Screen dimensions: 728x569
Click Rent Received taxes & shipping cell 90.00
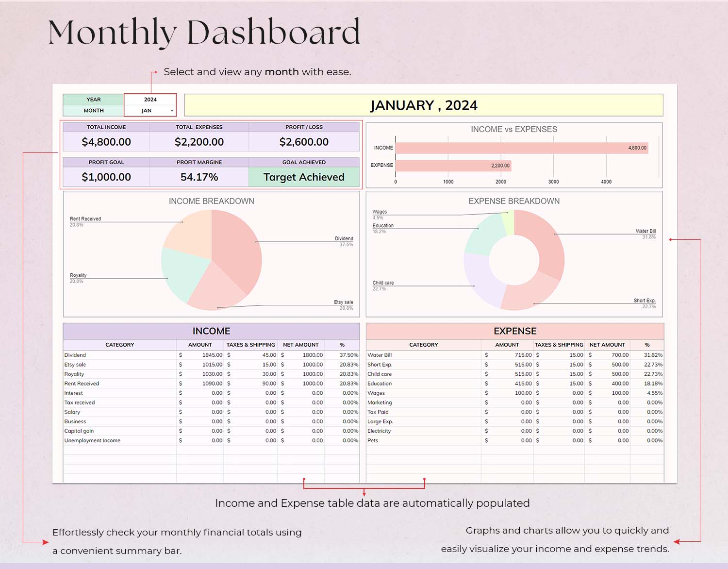(251, 384)
